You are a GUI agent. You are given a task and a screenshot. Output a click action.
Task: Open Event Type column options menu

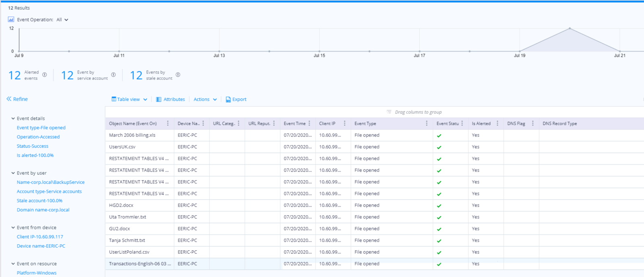point(427,123)
